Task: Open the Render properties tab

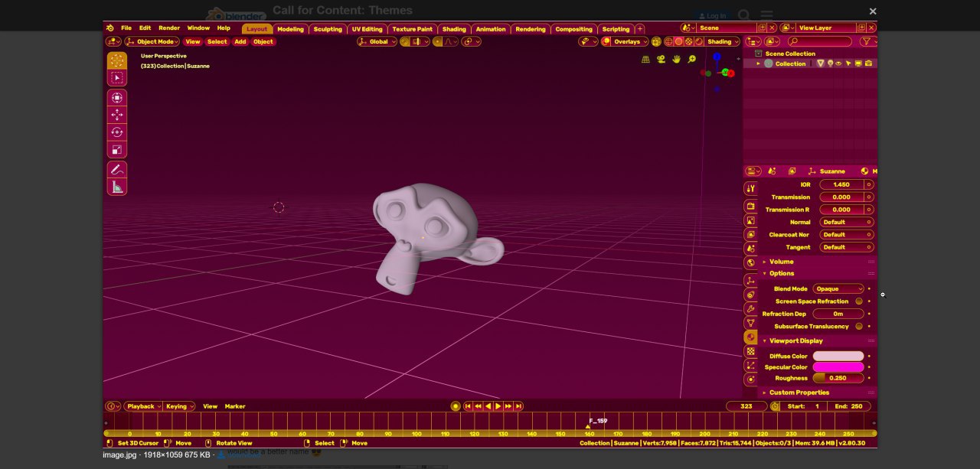Action: (x=750, y=207)
